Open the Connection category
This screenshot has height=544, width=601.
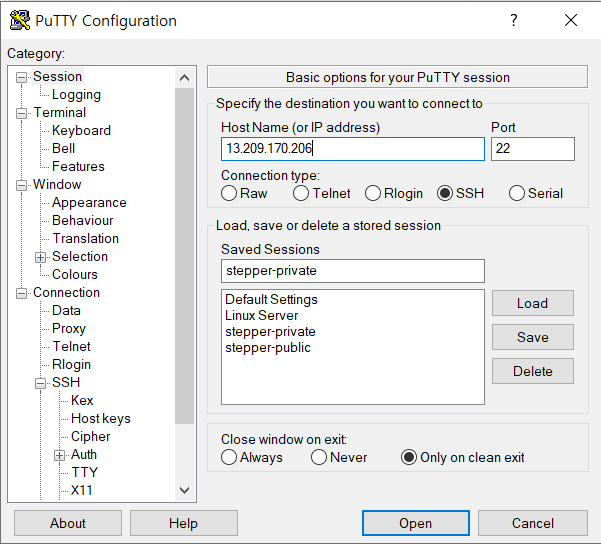click(66, 293)
